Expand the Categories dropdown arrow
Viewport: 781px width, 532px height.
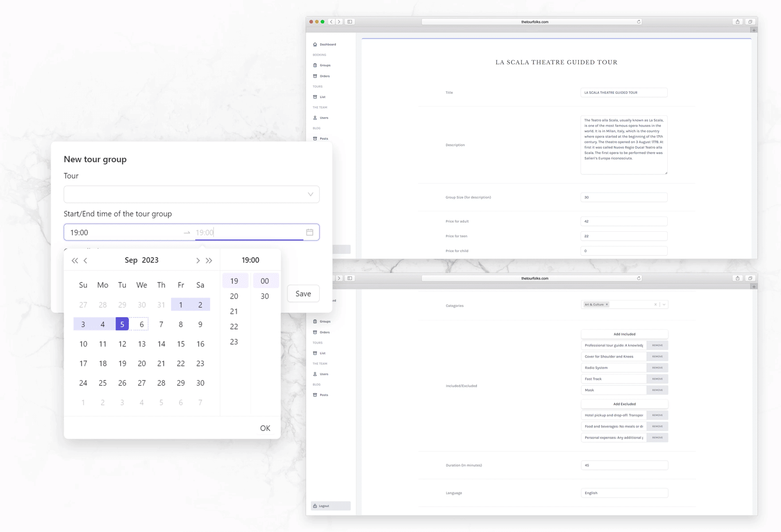click(x=664, y=305)
